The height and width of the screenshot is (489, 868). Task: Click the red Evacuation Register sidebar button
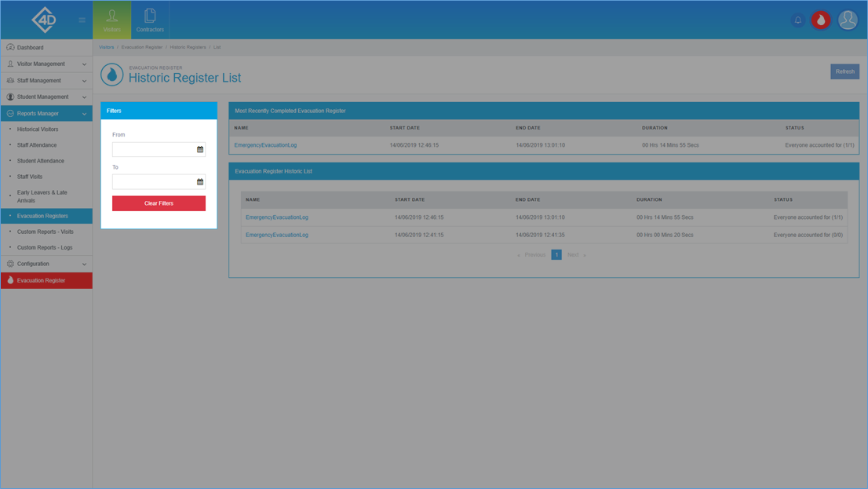click(46, 281)
